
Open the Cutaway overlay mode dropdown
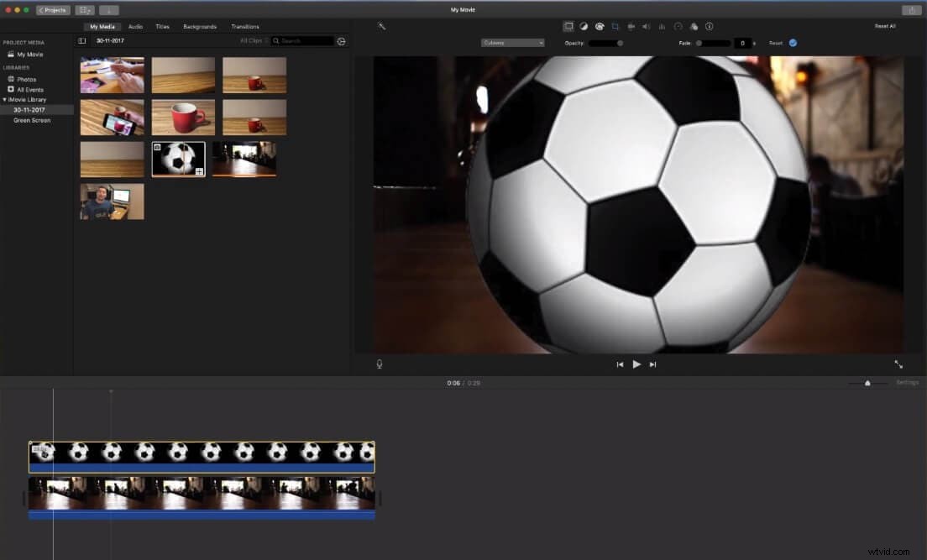(512, 42)
